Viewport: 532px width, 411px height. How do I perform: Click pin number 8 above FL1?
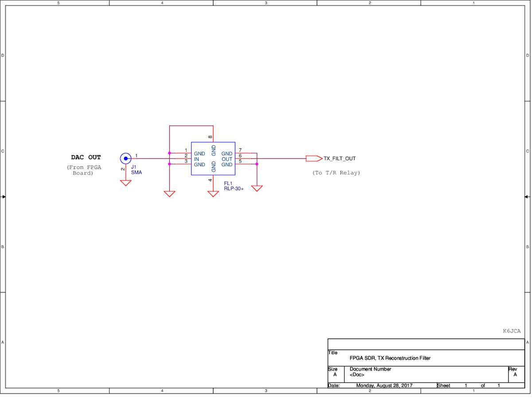point(210,137)
